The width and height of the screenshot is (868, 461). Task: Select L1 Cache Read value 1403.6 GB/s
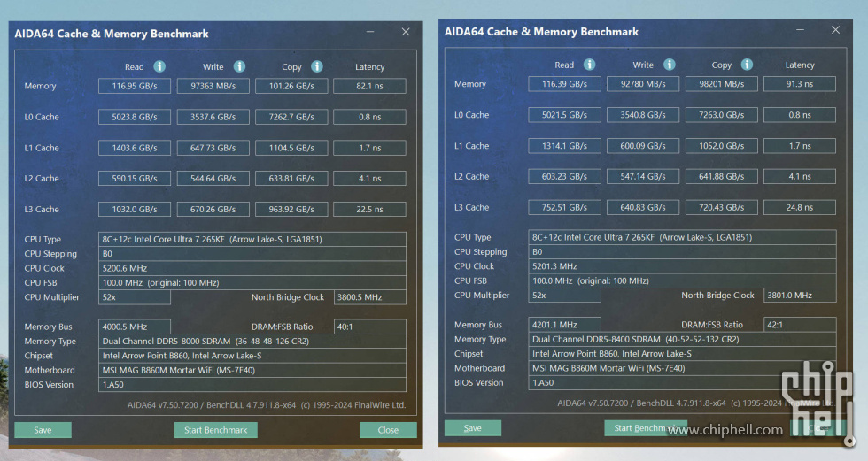pyautogui.click(x=135, y=148)
